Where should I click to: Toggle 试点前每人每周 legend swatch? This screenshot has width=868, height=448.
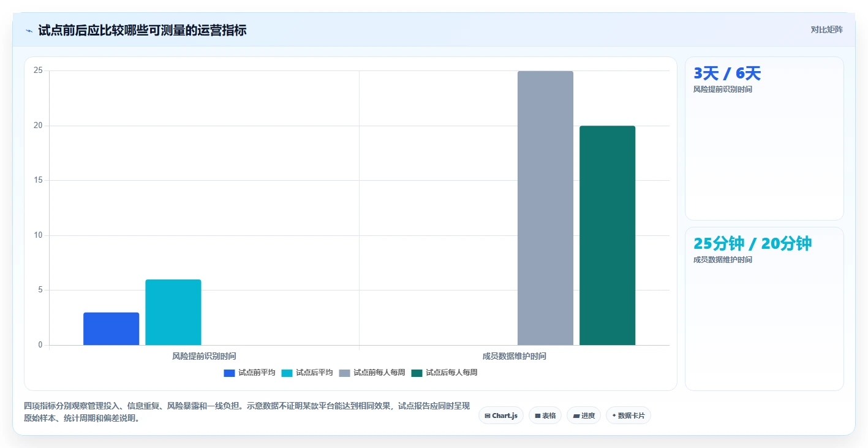click(x=344, y=373)
